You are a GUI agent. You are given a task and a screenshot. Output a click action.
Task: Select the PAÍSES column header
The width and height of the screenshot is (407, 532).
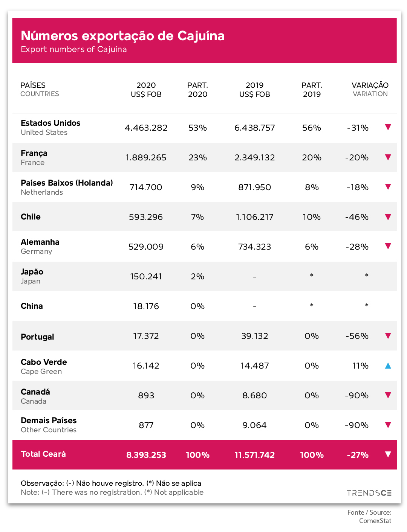click(40, 90)
